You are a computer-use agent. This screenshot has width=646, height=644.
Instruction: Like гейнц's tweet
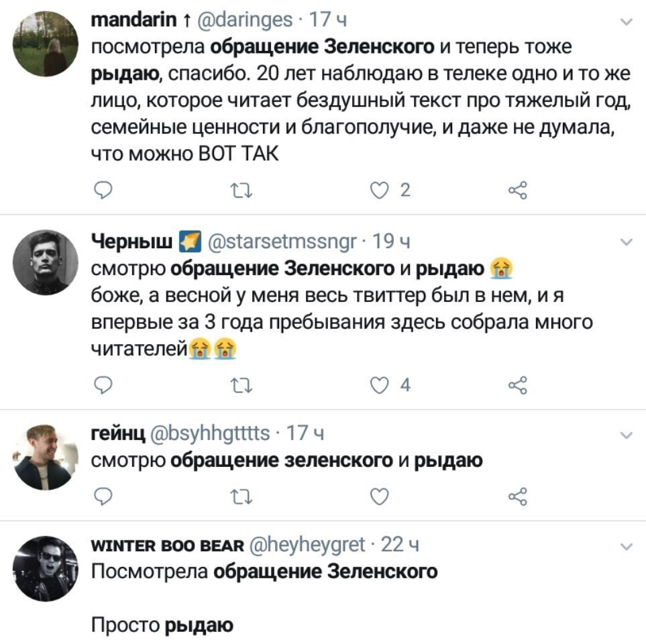point(380,496)
